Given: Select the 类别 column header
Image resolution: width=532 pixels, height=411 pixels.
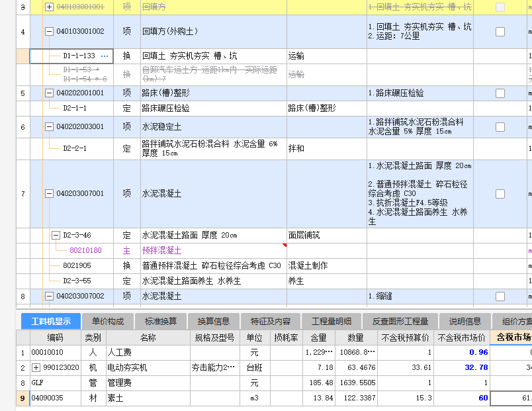Looking at the screenshot, I should click(x=93, y=338).
